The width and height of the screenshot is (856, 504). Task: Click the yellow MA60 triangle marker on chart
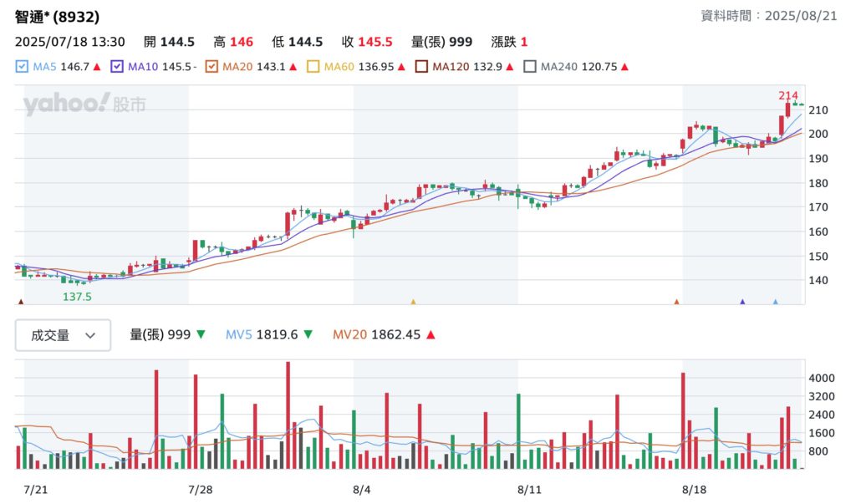413,301
